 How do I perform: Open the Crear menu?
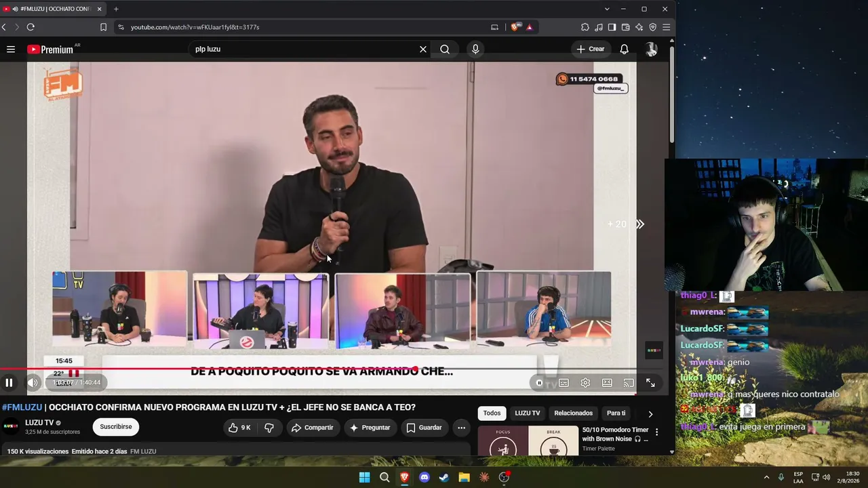(x=590, y=49)
